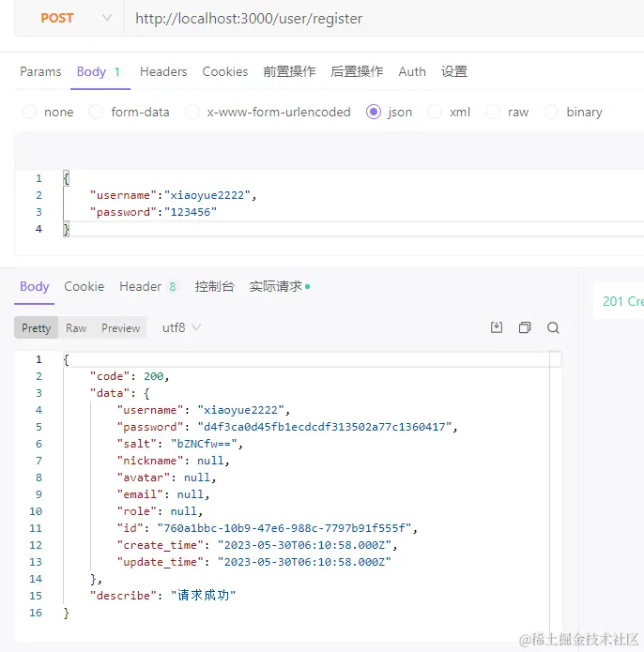Click the describe 请求成功 line
The height and width of the screenshot is (652, 644).
(163, 596)
